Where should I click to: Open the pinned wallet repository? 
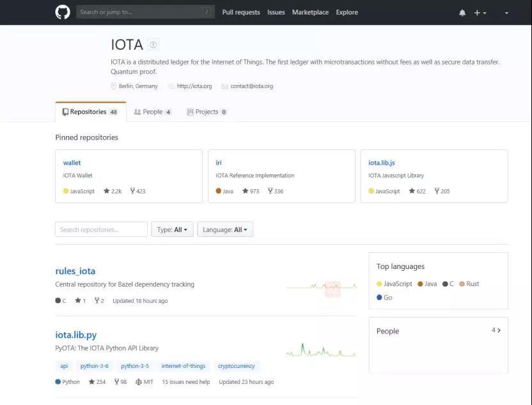coord(72,163)
